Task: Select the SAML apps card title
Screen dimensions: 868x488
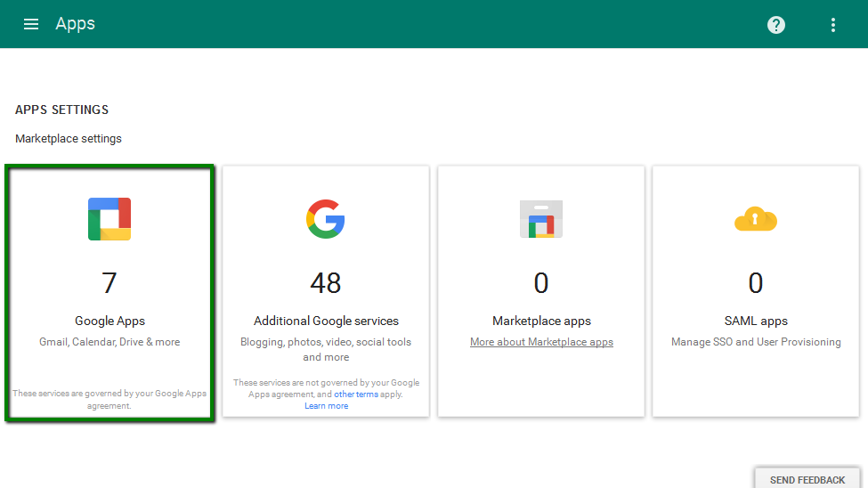Action: click(756, 321)
